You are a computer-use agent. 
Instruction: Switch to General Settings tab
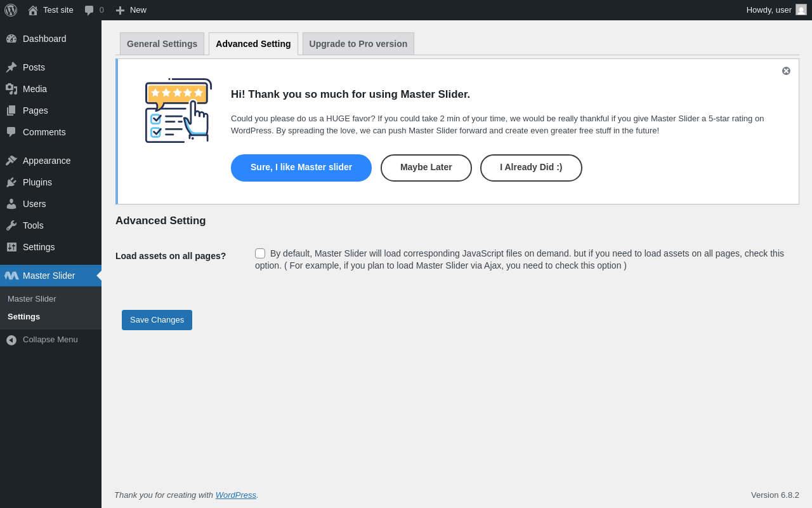pos(162,44)
